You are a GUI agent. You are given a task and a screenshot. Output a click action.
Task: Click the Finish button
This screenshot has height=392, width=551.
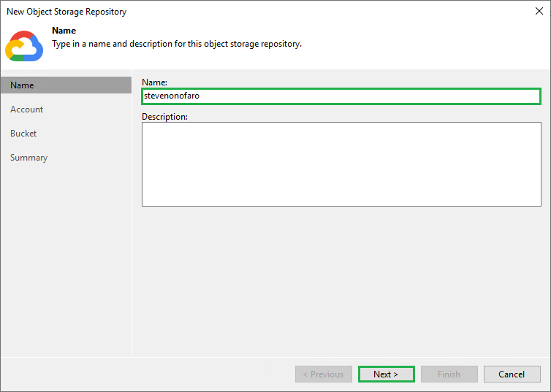point(449,374)
